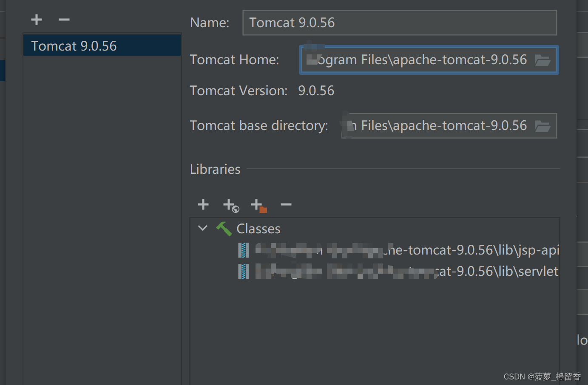Browse for Tomcat base directory folder
The height and width of the screenshot is (385, 588).
click(543, 126)
